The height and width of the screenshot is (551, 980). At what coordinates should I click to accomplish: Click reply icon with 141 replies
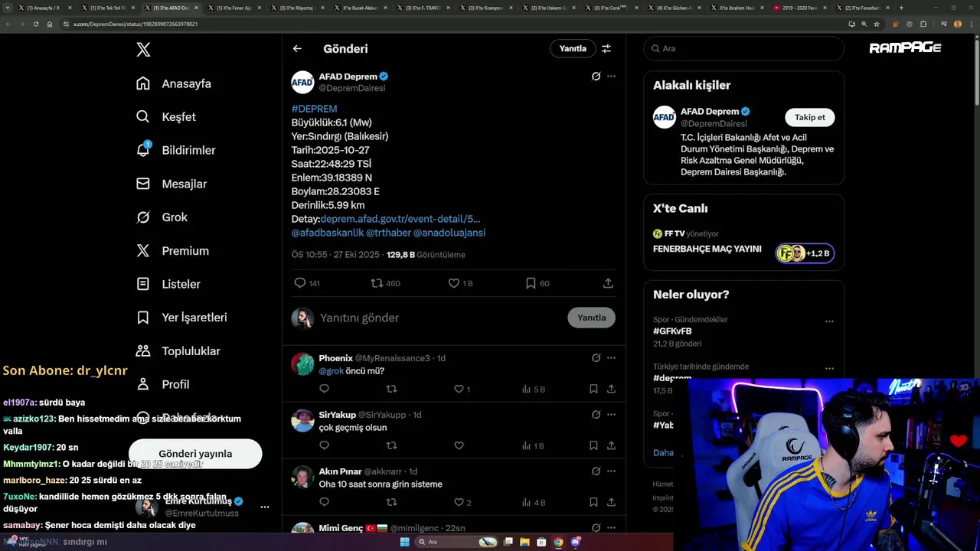pos(300,283)
